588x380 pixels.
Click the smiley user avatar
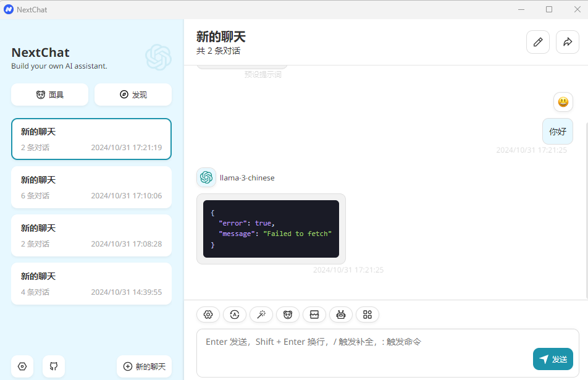tap(563, 102)
